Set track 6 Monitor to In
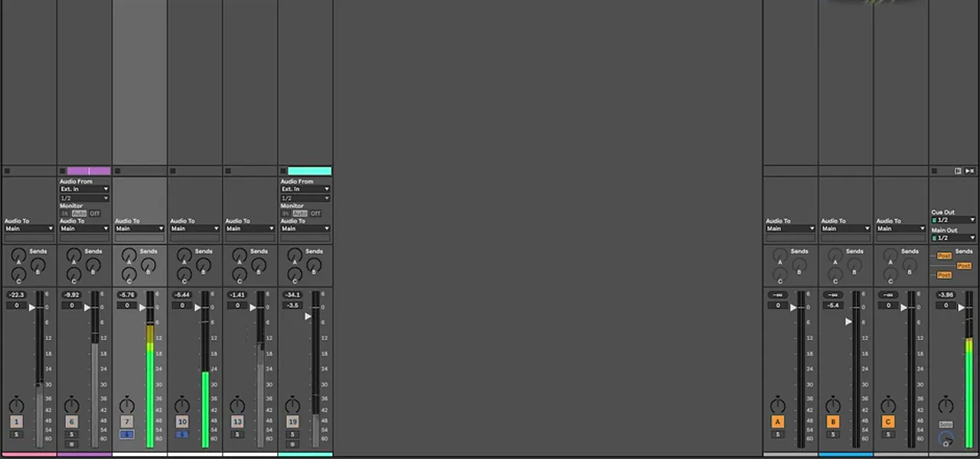980x459 pixels. click(x=64, y=213)
